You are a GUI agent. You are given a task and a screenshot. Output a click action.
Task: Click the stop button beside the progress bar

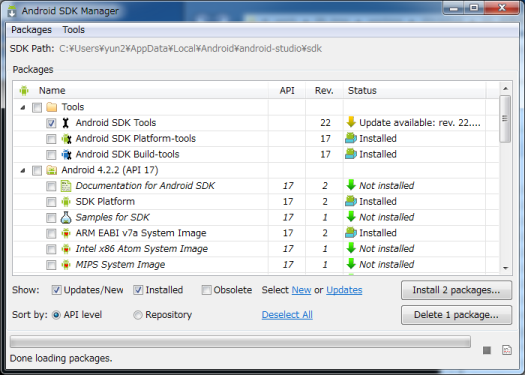[487, 350]
